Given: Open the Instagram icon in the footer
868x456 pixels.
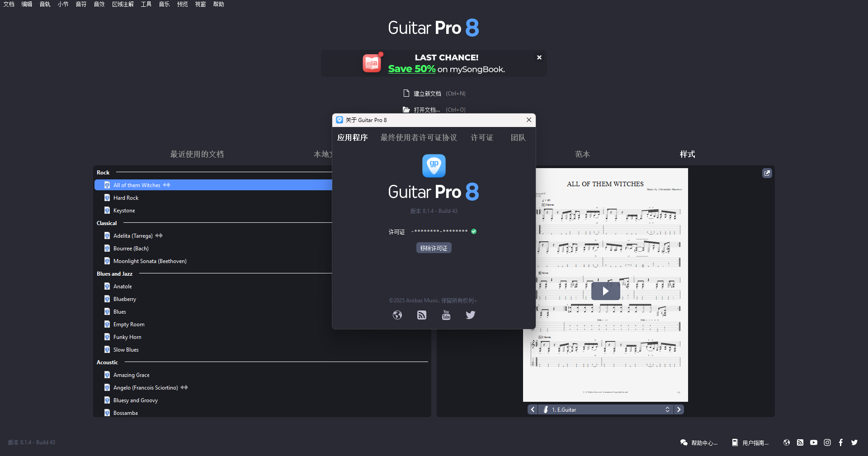Looking at the screenshot, I should (x=827, y=442).
